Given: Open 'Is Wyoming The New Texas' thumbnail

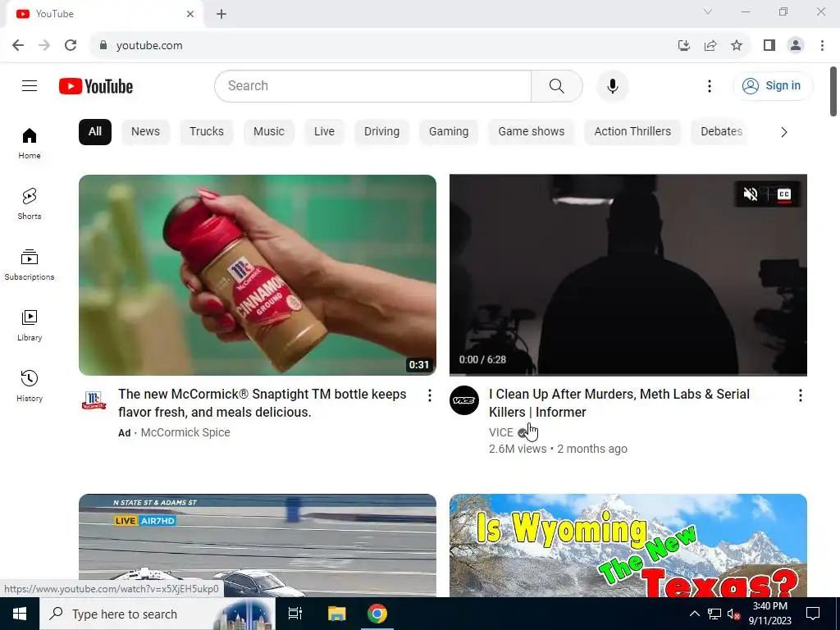Looking at the screenshot, I should click(x=628, y=546).
